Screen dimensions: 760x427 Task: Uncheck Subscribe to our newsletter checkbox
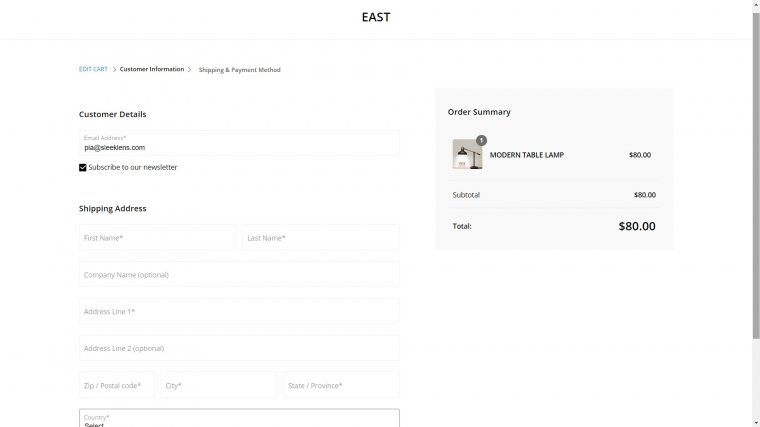click(83, 167)
